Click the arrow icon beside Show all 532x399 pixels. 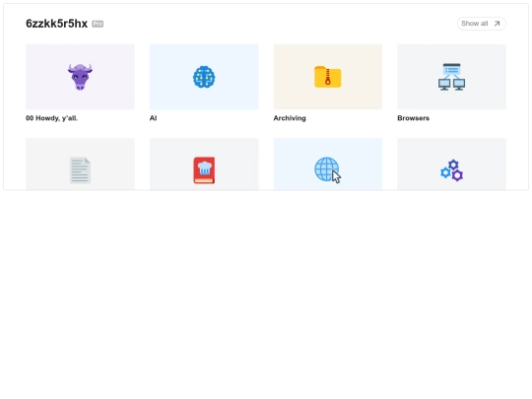[498, 24]
